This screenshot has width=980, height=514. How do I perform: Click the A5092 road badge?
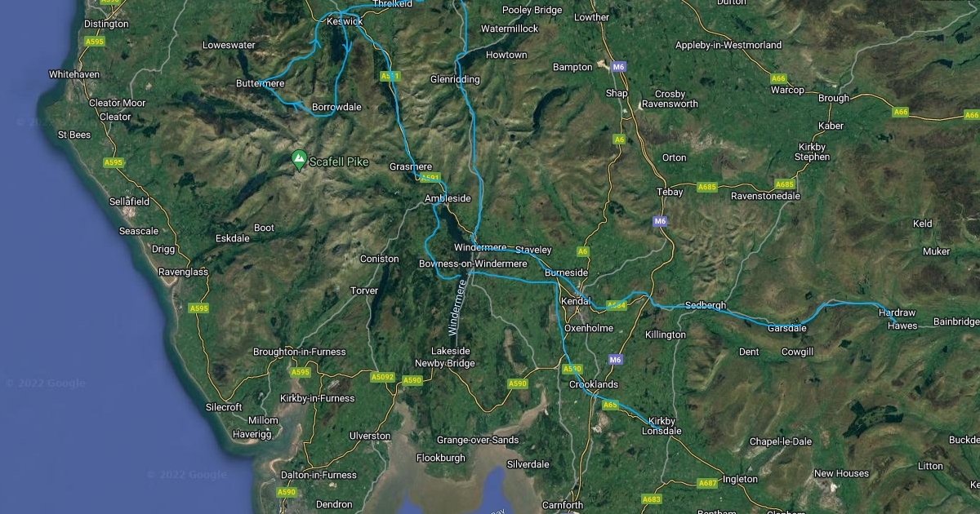point(382,377)
